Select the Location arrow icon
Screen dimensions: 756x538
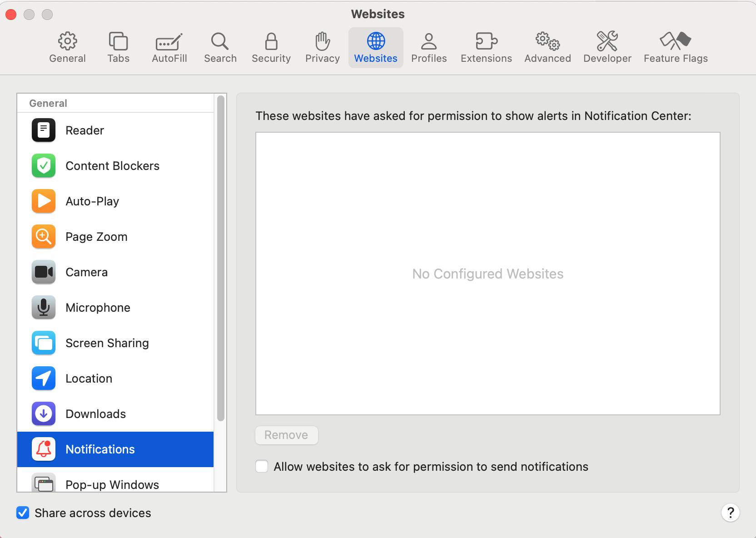pos(43,378)
